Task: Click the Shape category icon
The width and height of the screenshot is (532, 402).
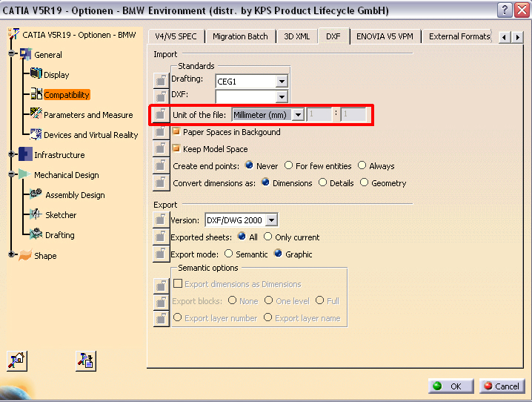Action: click(x=25, y=255)
